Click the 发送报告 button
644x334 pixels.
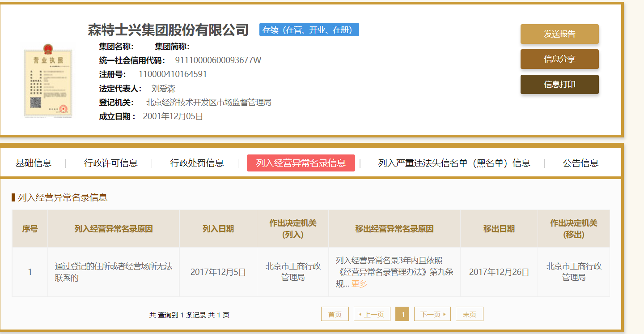[559, 34]
